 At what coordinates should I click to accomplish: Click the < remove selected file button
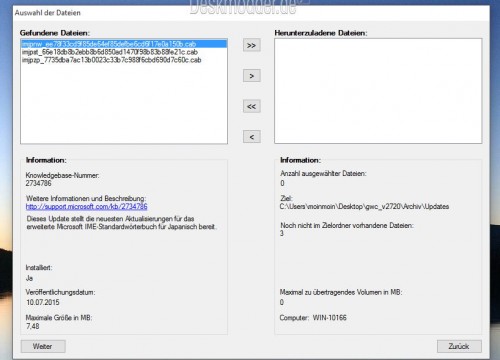(252, 137)
